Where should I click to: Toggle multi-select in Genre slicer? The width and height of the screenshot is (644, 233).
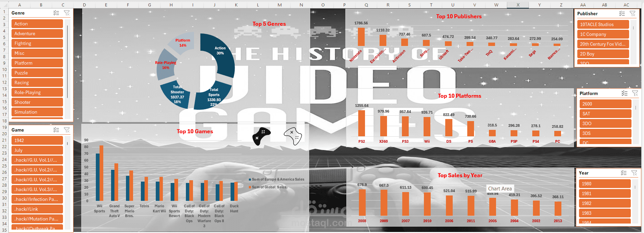pos(56,13)
